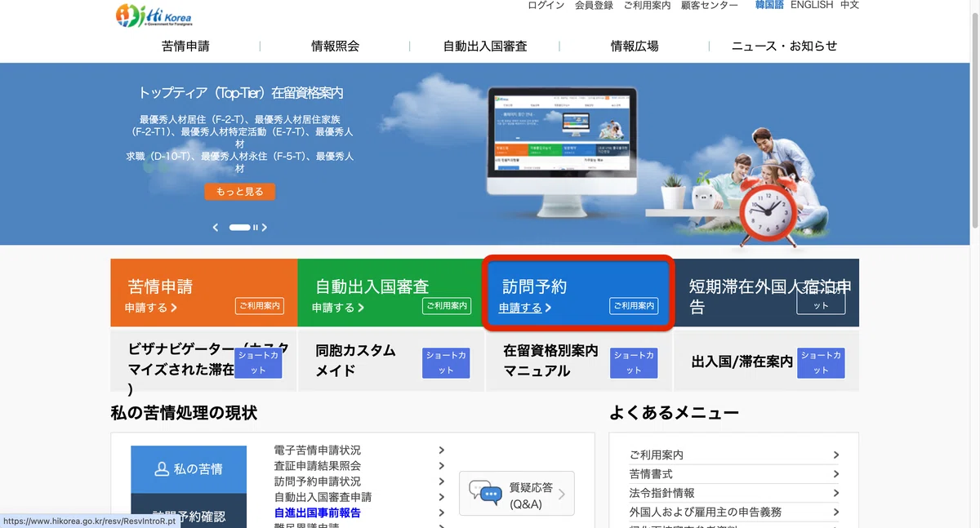Select the 訪問予約確認 tab
Screen dimensions: 980x528
(x=189, y=511)
